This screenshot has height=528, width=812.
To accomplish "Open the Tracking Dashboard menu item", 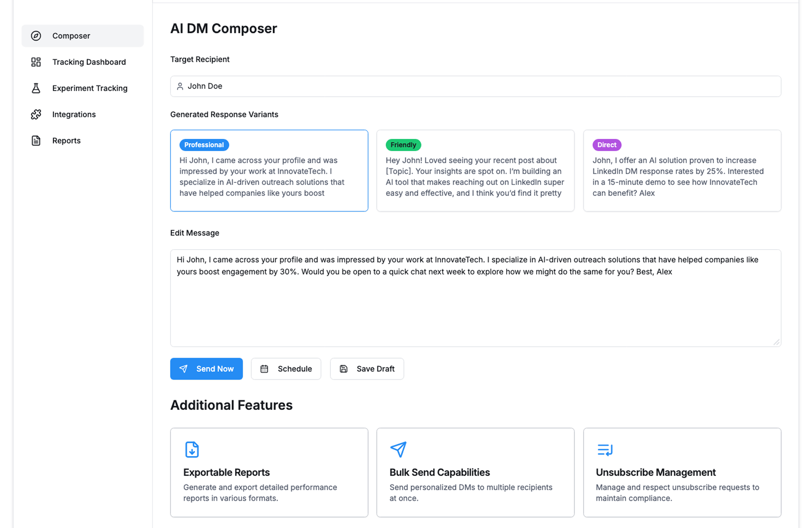I will click(x=89, y=62).
